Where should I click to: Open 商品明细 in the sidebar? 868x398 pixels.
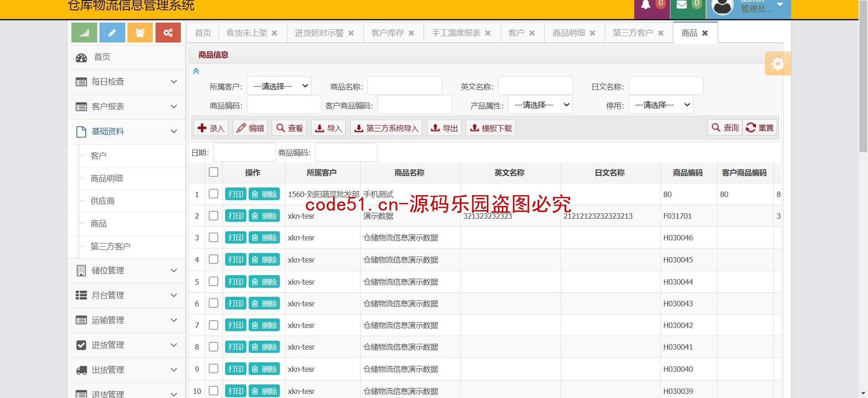pyautogui.click(x=107, y=178)
